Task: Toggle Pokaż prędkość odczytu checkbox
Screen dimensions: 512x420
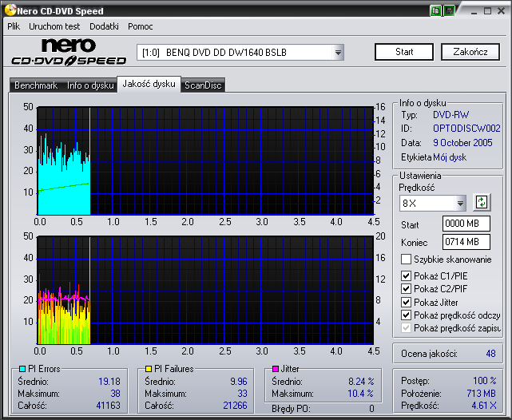Action: pyautogui.click(x=406, y=315)
